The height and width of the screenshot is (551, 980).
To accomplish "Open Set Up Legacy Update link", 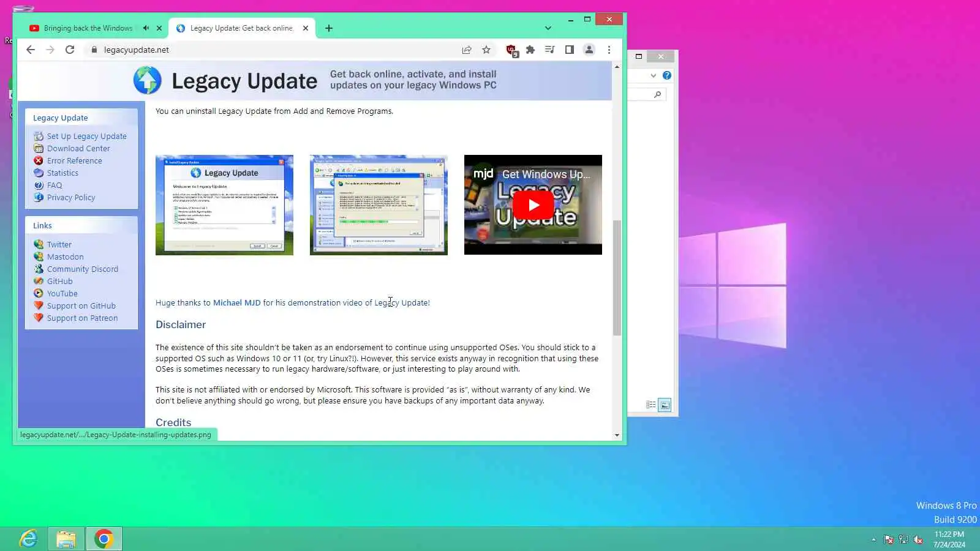I will click(x=86, y=137).
